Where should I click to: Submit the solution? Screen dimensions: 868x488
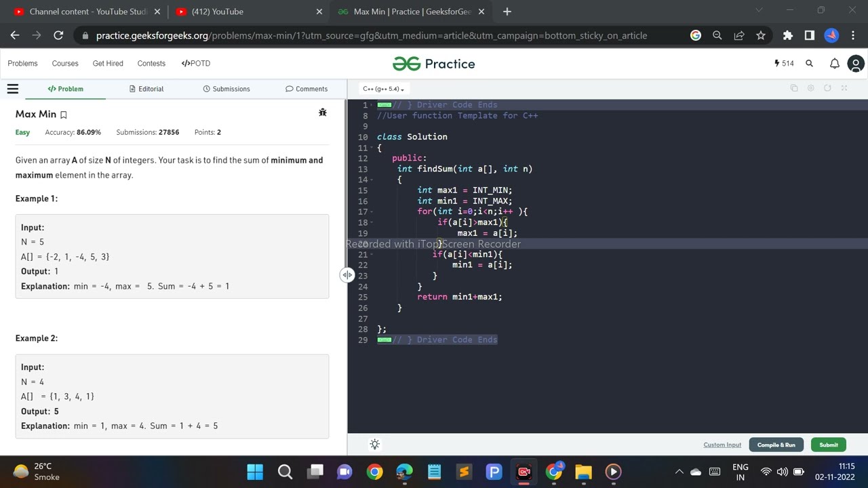click(829, 445)
